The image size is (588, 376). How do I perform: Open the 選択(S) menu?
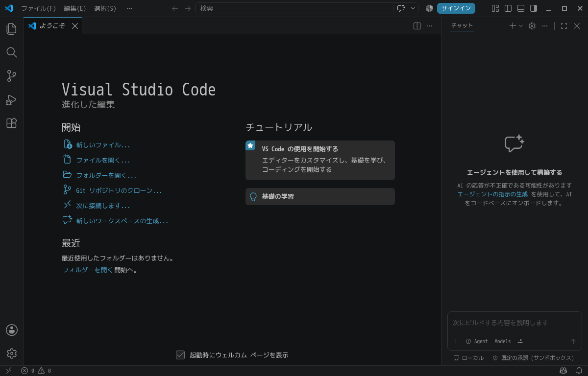point(105,8)
